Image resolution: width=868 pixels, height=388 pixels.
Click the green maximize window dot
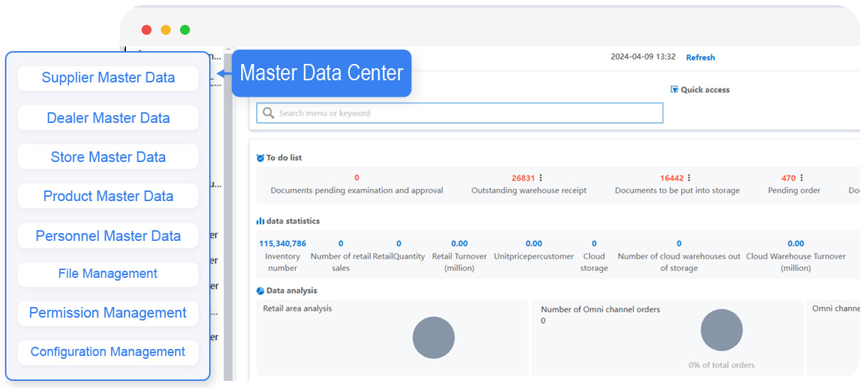[x=185, y=30]
